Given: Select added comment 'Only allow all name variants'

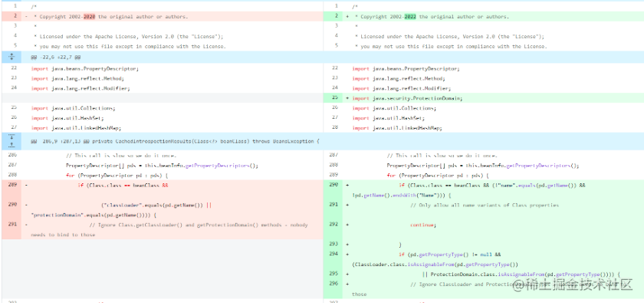Looking at the screenshot, I should [x=485, y=205].
